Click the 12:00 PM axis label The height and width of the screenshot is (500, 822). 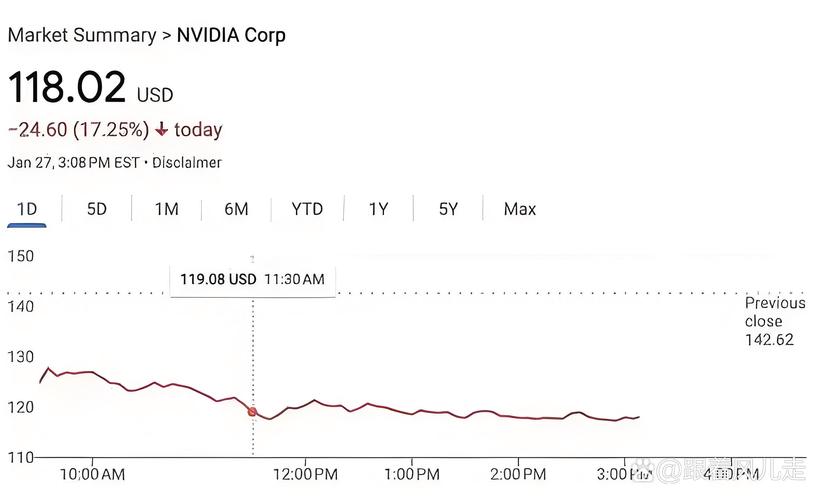(x=305, y=473)
